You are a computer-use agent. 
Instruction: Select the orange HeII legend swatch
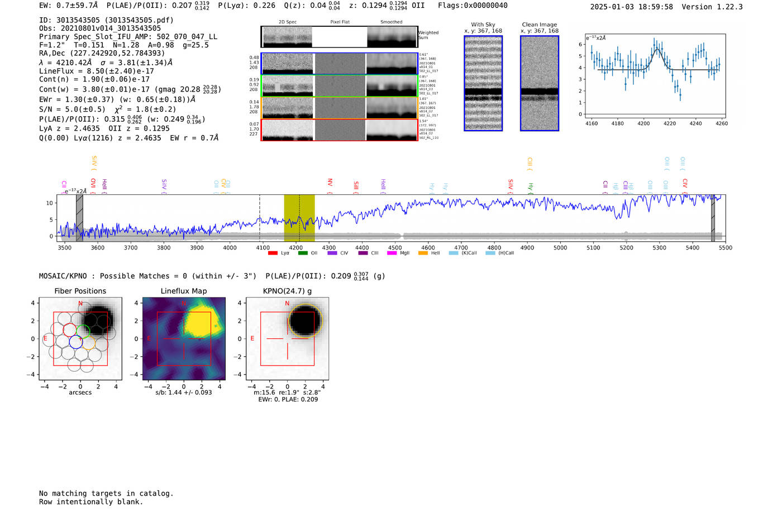423,253
